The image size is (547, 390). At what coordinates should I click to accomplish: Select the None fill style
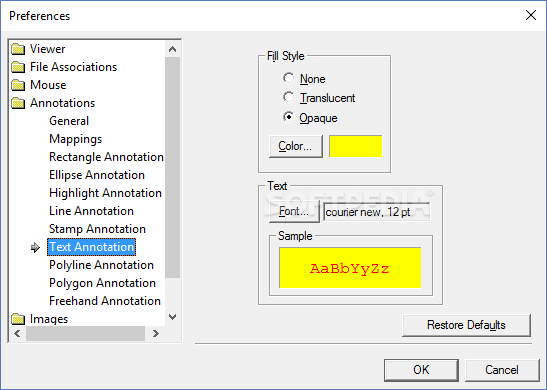289,78
